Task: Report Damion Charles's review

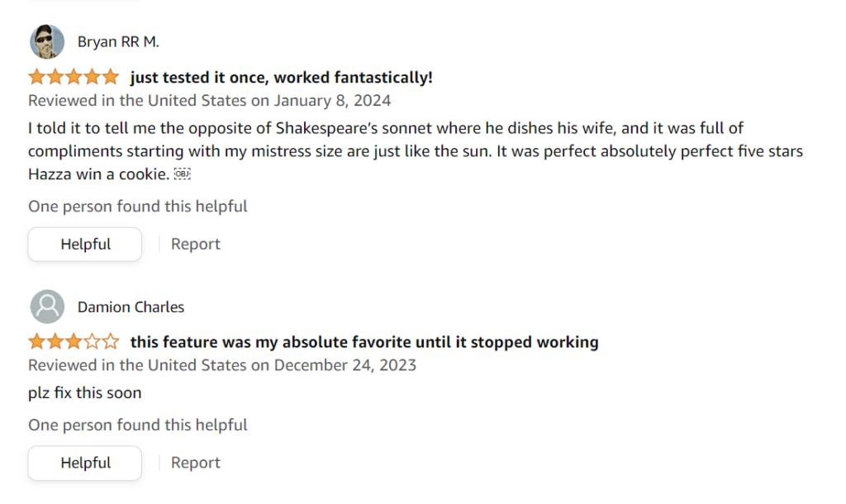Action: click(x=196, y=463)
